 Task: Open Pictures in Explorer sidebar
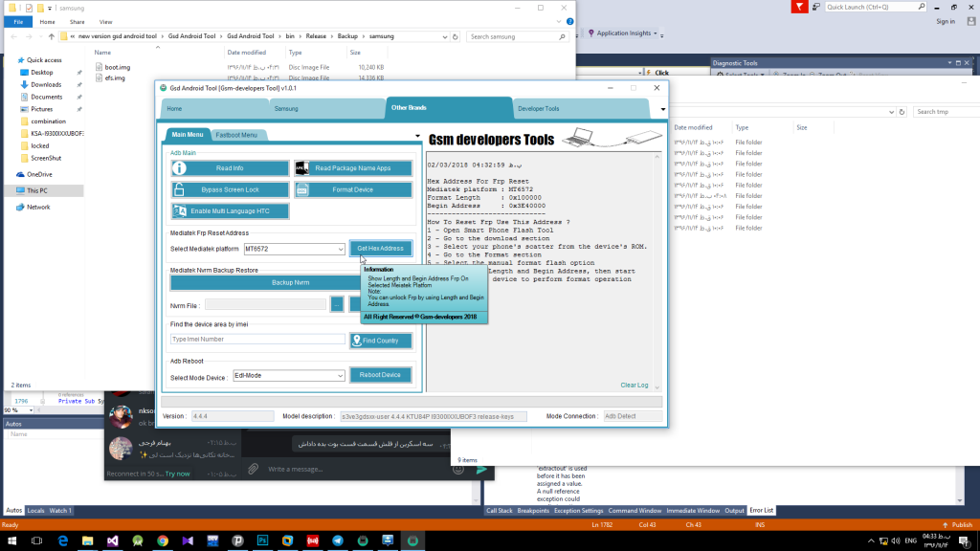(x=42, y=109)
